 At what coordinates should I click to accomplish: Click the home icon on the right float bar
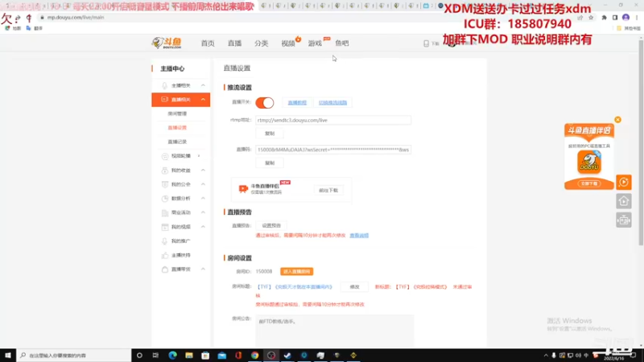(623, 201)
